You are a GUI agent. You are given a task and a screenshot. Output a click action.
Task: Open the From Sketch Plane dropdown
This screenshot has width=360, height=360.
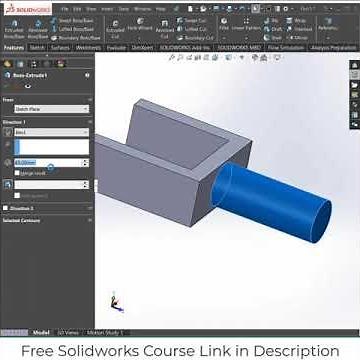coord(52,109)
